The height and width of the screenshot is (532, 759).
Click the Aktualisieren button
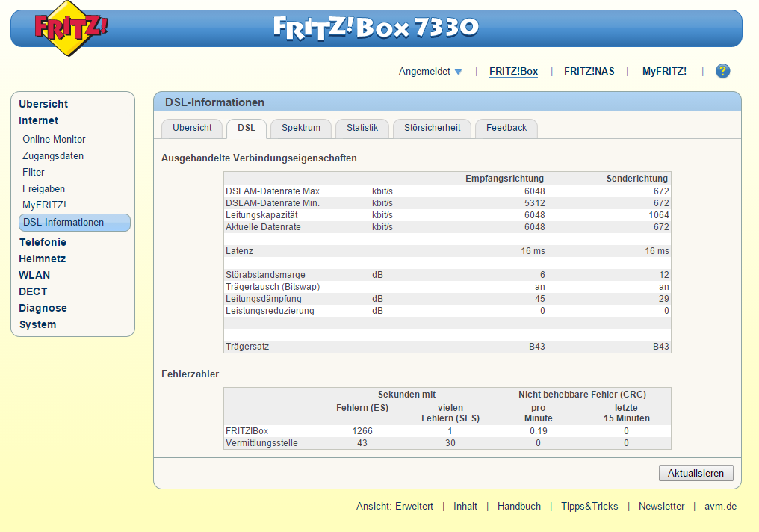[696, 474]
